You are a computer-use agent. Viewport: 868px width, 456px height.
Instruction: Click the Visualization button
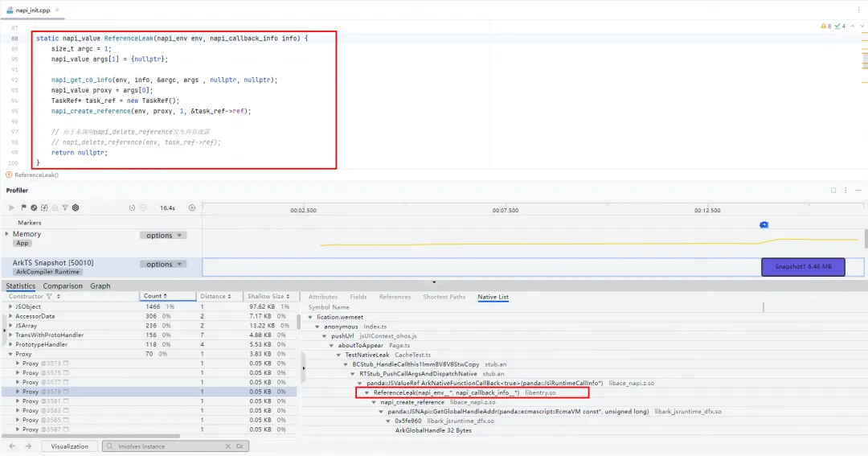pos(69,446)
